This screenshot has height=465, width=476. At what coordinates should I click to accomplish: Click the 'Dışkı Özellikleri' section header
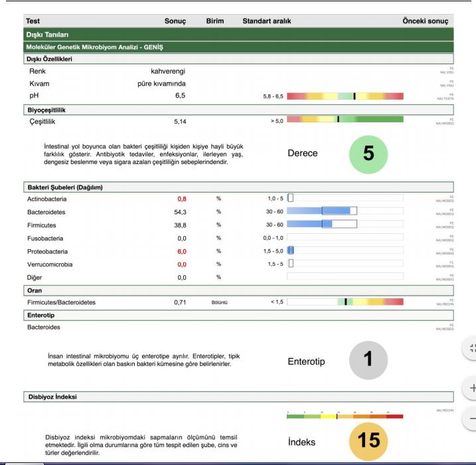(x=238, y=59)
